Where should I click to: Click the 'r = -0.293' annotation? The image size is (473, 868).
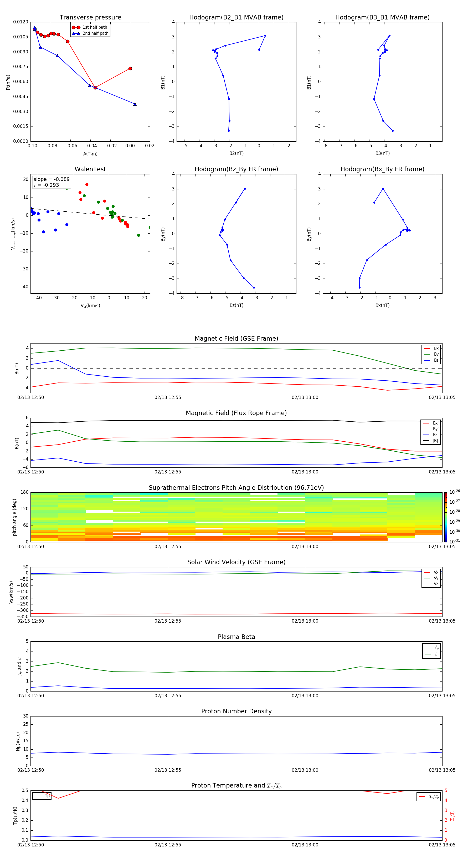pos(47,185)
